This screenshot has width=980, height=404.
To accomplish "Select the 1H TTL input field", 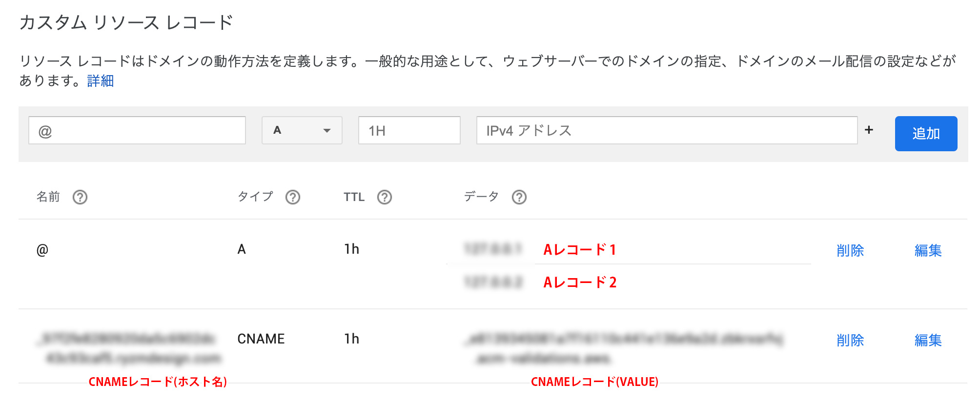I will (x=409, y=130).
